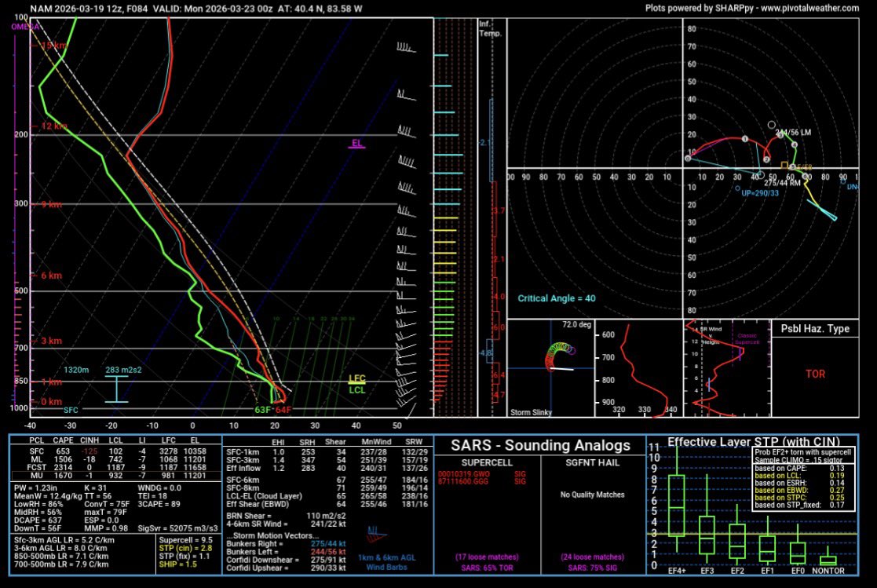Image resolution: width=877 pixels, height=588 pixels.
Task: Click the 275/44 RM hodograph label
Action: (782, 183)
